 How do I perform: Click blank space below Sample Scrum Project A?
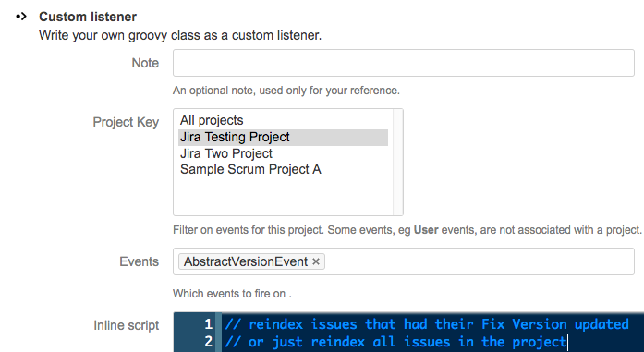pyautogui.click(x=283, y=197)
